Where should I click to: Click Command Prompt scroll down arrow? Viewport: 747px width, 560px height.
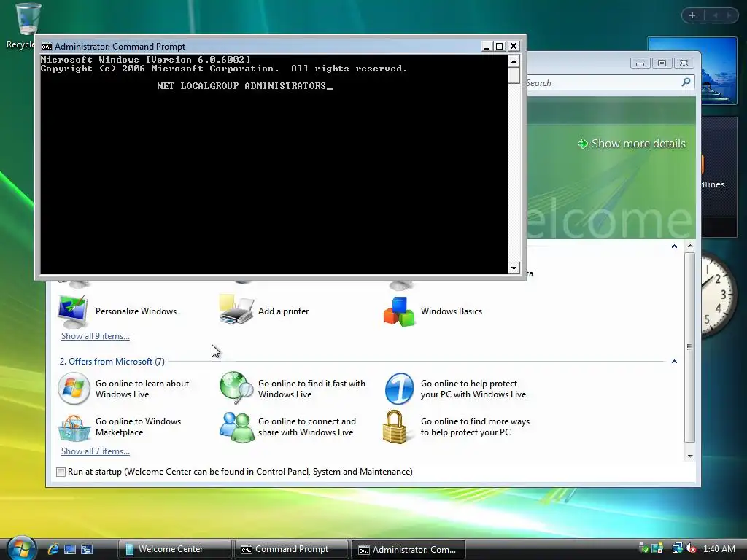coord(514,268)
